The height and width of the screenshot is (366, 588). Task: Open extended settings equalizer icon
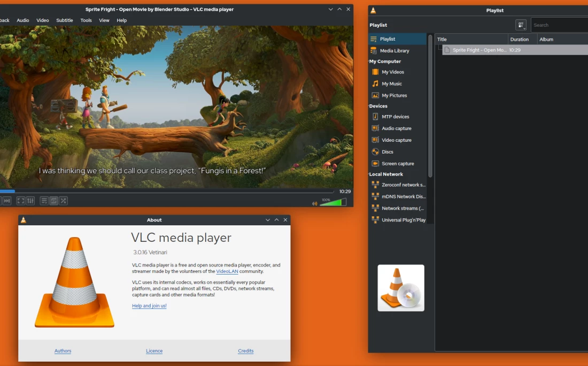(30, 201)
